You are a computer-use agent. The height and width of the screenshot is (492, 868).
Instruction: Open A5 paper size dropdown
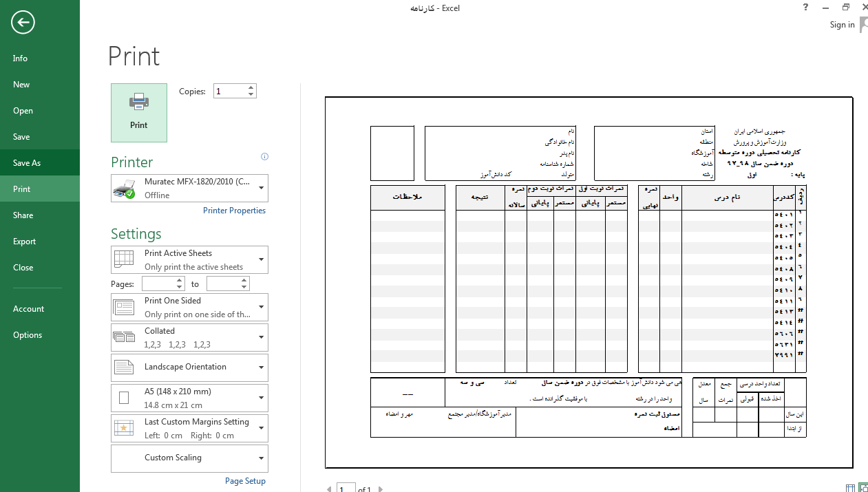(x=189, y=398)
